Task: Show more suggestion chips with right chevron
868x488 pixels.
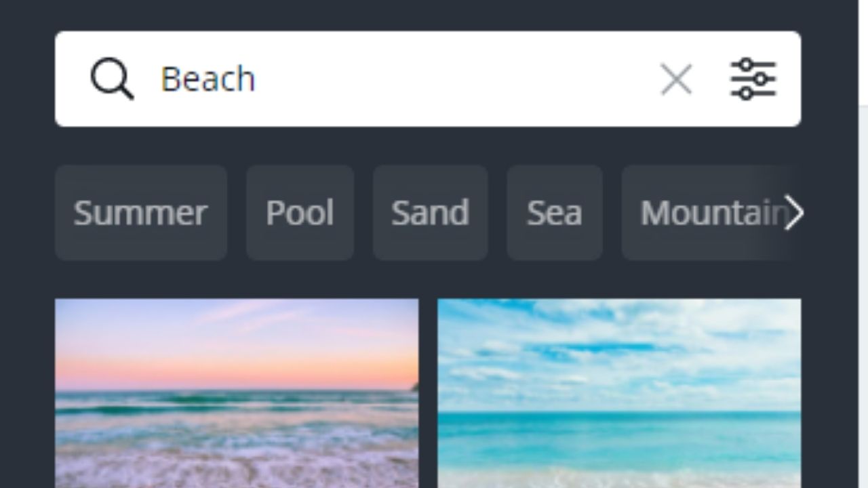Action: pos(793,213)
